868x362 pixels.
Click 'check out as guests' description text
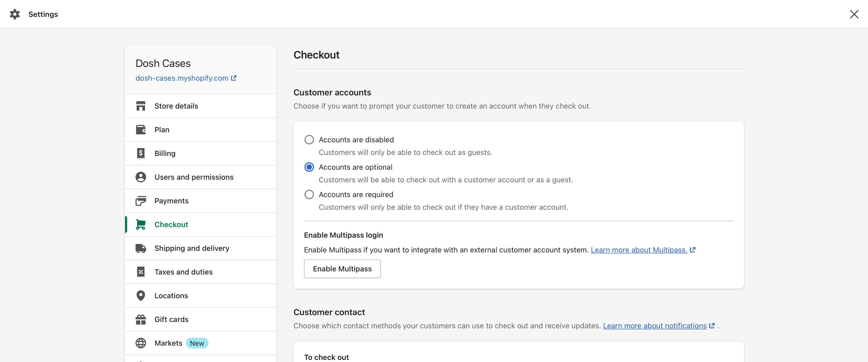405,153
